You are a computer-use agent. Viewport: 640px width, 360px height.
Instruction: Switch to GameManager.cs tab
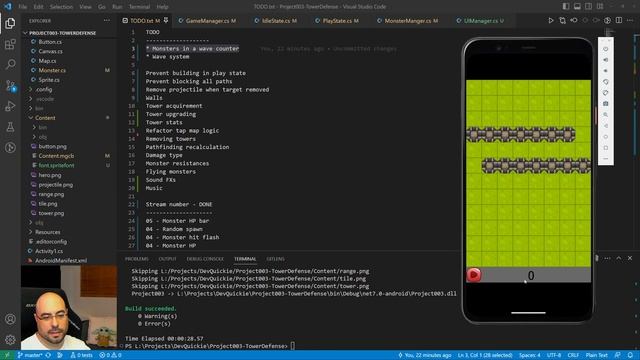[207, 20]
